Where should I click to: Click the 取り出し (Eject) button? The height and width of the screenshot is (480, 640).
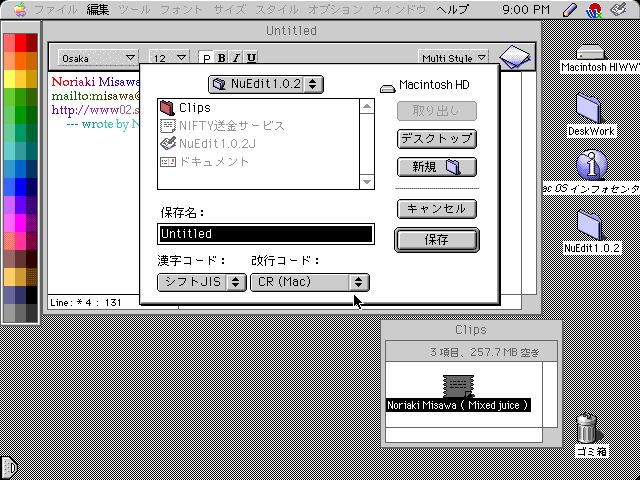coord(437,111)
